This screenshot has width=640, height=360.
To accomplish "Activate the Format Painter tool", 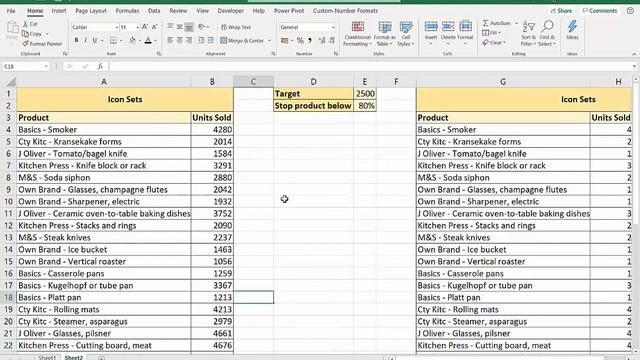I will point(42,44).
